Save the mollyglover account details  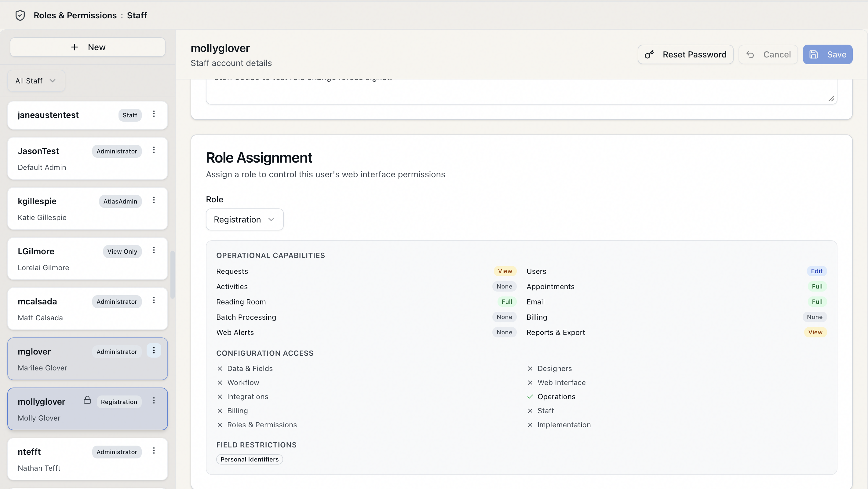[x=828, y=55]
